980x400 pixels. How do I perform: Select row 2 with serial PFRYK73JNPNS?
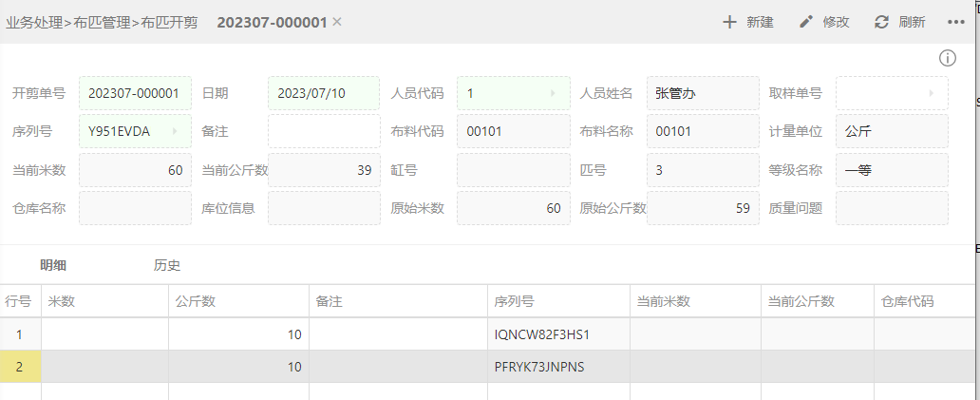(538, 367)
